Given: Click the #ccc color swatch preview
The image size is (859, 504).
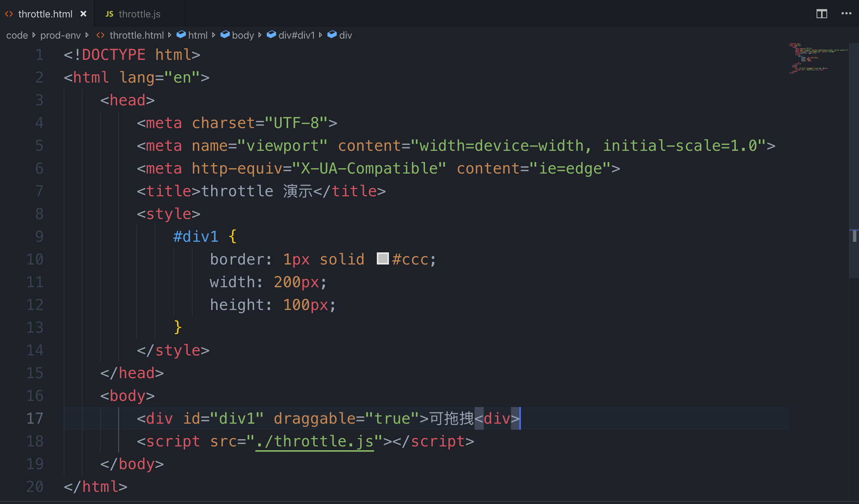Looking at the screenshot, I should (x=382, y=259).
